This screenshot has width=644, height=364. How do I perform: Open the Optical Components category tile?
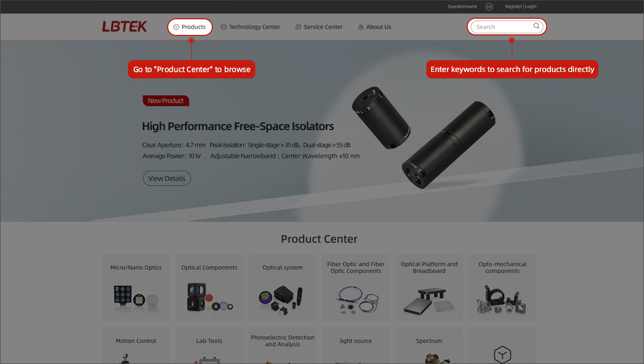pyautogui.click(x=209, y=287)
